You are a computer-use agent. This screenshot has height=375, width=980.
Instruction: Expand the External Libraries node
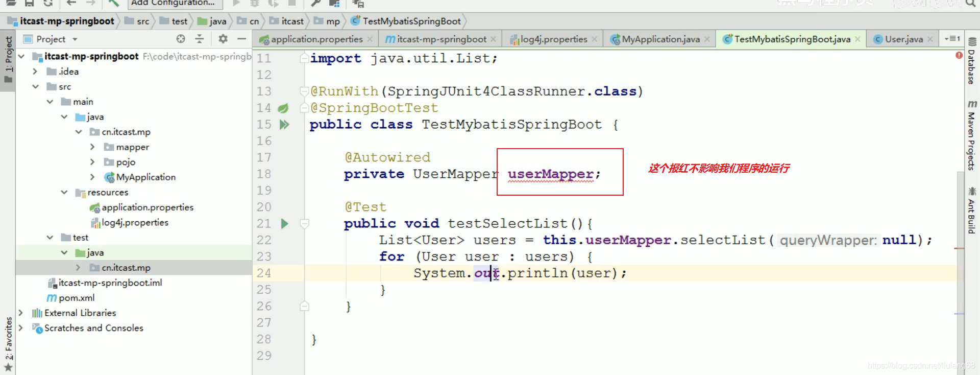(x=21, y=313)
